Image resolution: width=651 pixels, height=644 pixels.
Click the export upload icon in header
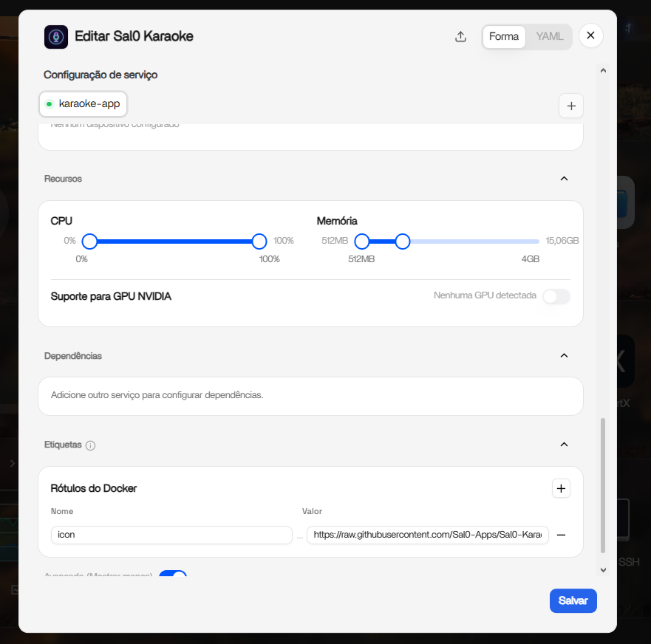click(460, 36)
